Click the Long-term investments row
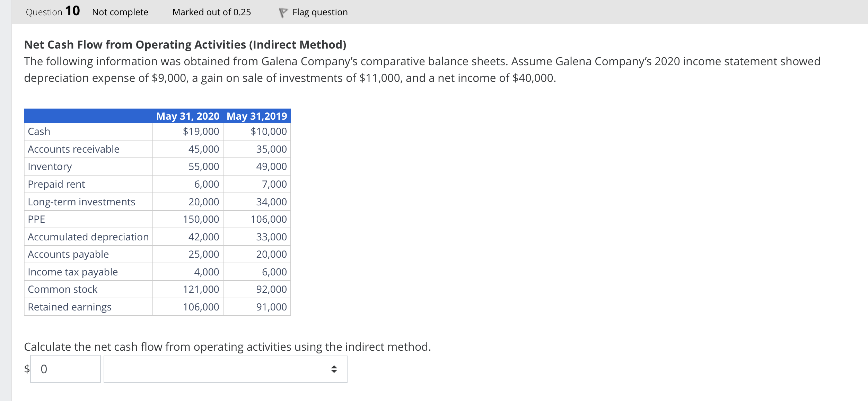 81,202
